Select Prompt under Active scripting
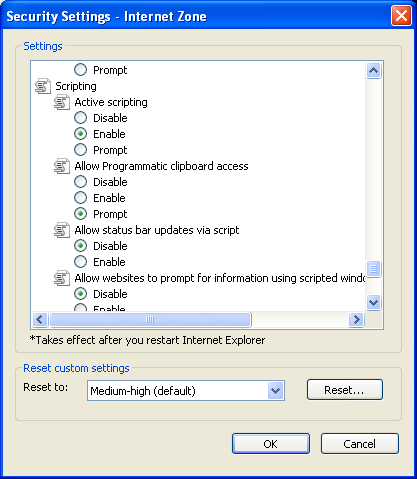 click(80, 150)
